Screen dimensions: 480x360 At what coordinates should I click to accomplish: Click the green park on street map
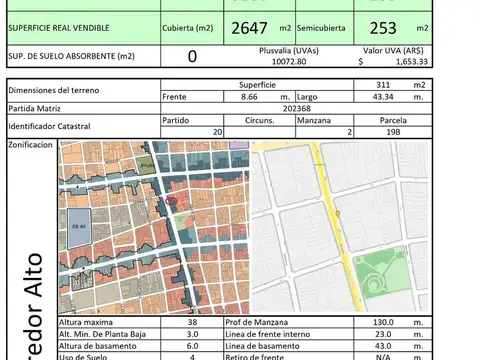click(382, 274)
